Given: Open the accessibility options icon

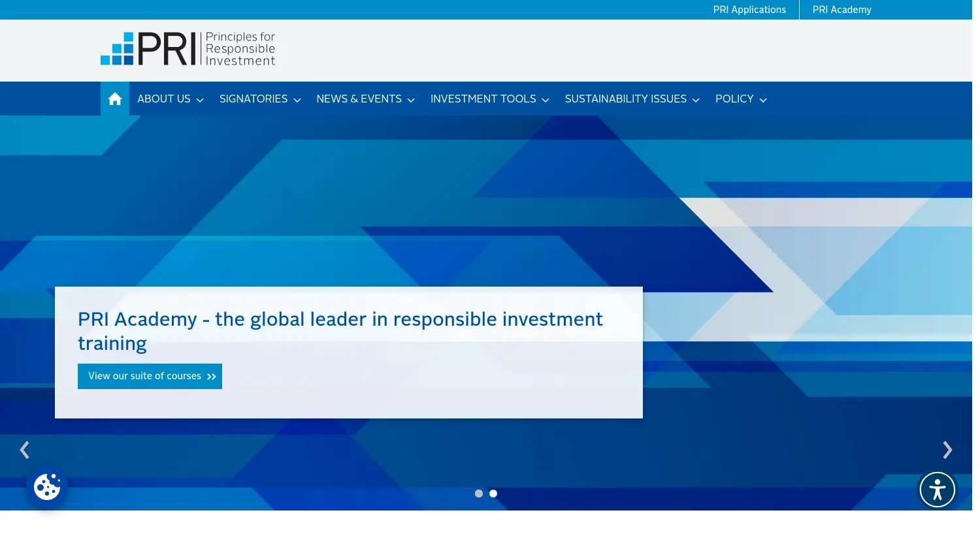Looking at the screenshot, I should click(x=937, y=490).
